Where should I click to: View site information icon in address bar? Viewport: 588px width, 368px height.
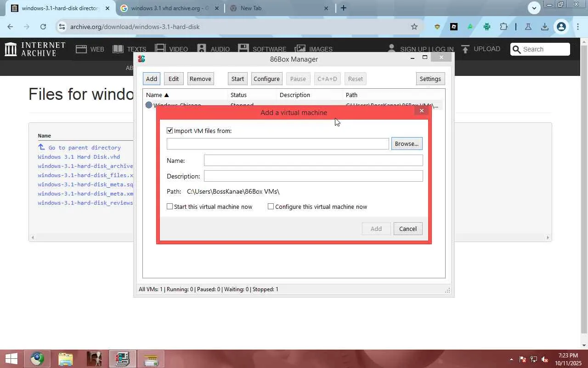tap(62, 27)
